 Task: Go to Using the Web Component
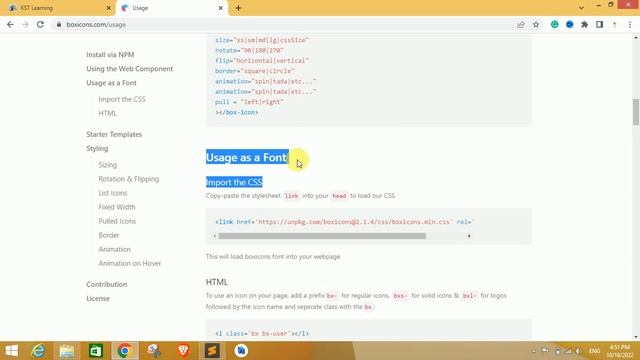(x=129, y=69)
